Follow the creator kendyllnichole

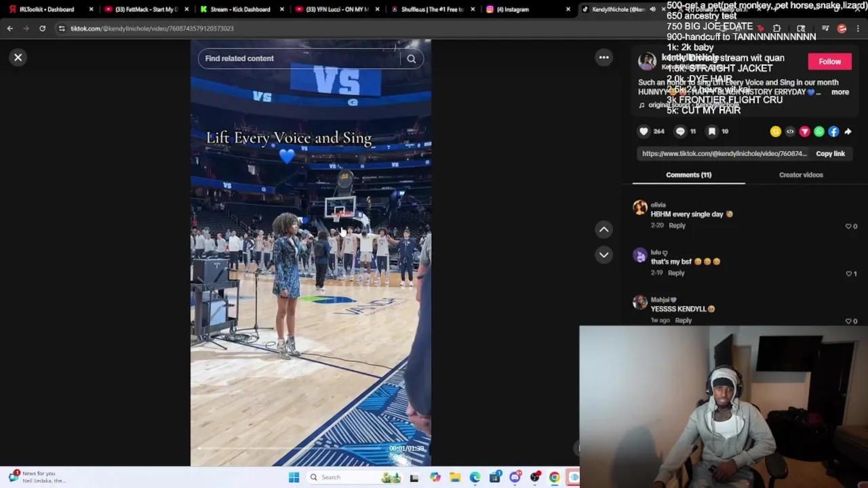point(829,62)
